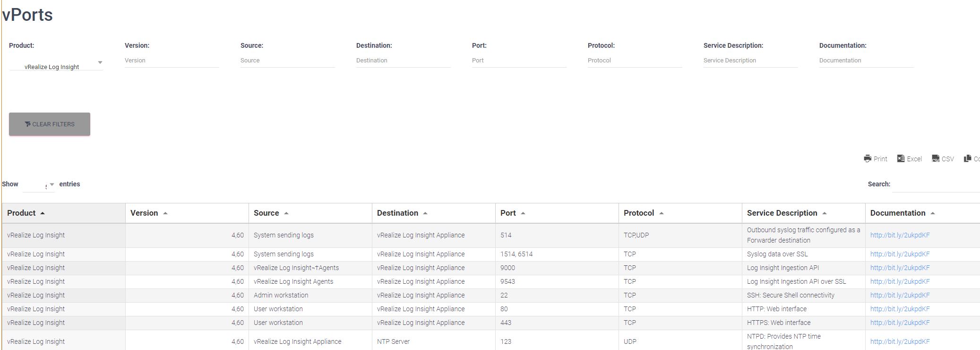Export table via CSV icon
The width and height of the screenshot is (980, 350).
(x=936, y=159)
